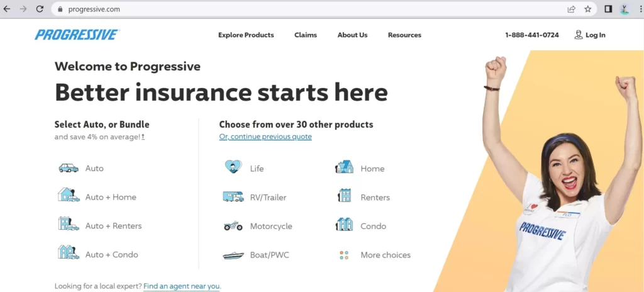Click the Renters building icon

(344, 195)
